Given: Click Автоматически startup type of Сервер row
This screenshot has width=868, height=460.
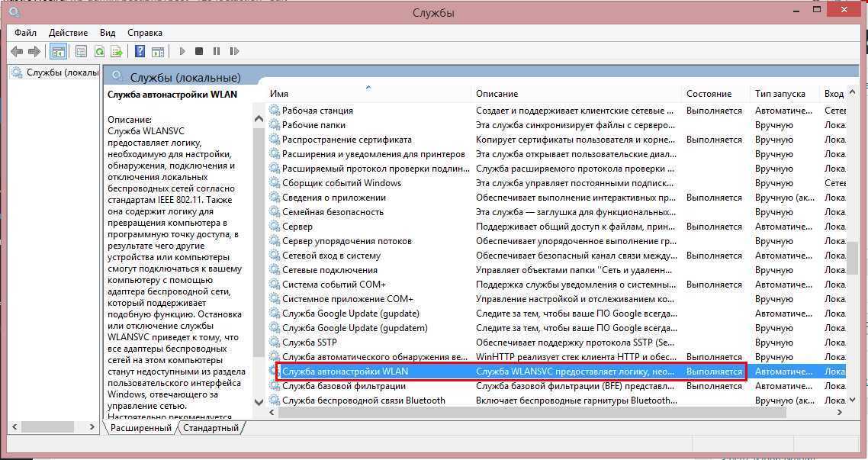Looking at the screenshot, I should tap(783, 226).
